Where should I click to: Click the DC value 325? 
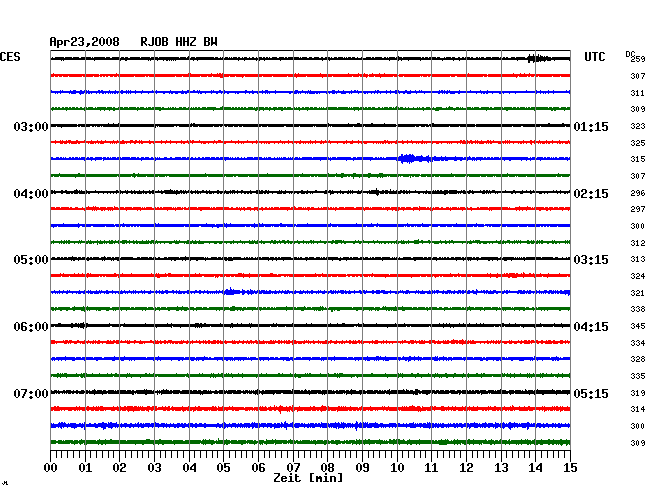coord(638,143)
